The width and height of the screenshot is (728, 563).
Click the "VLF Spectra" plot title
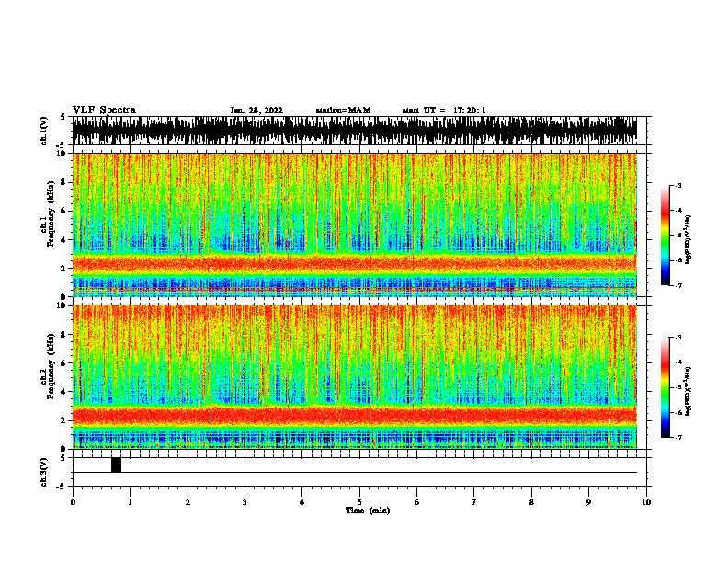click(104, 110)
